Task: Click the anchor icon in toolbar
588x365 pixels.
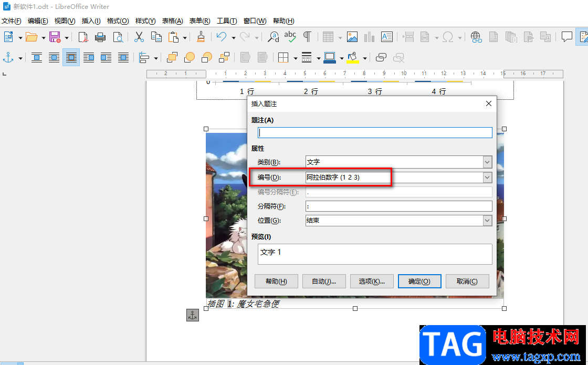Action: (8, 58)
